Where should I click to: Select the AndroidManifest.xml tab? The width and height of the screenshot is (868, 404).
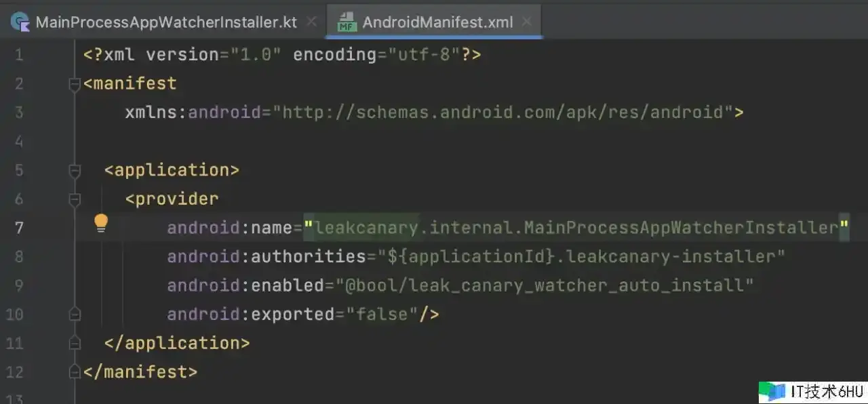437,22
